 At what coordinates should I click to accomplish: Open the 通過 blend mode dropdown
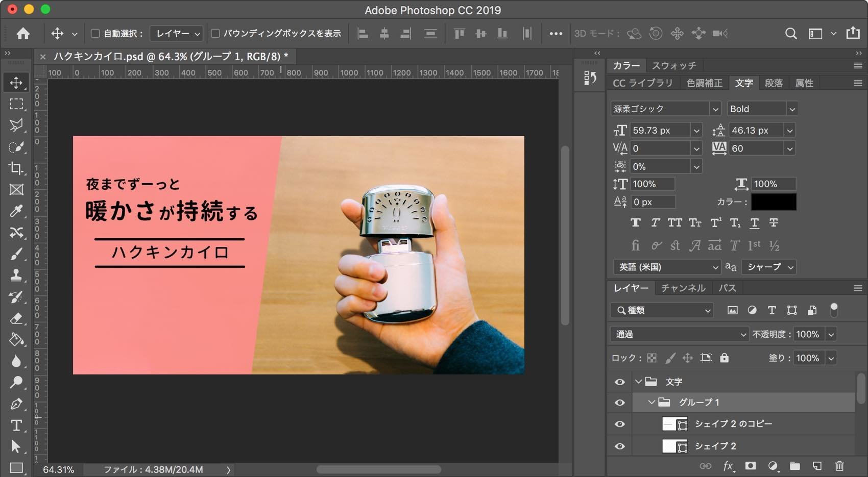coord(680,334)
